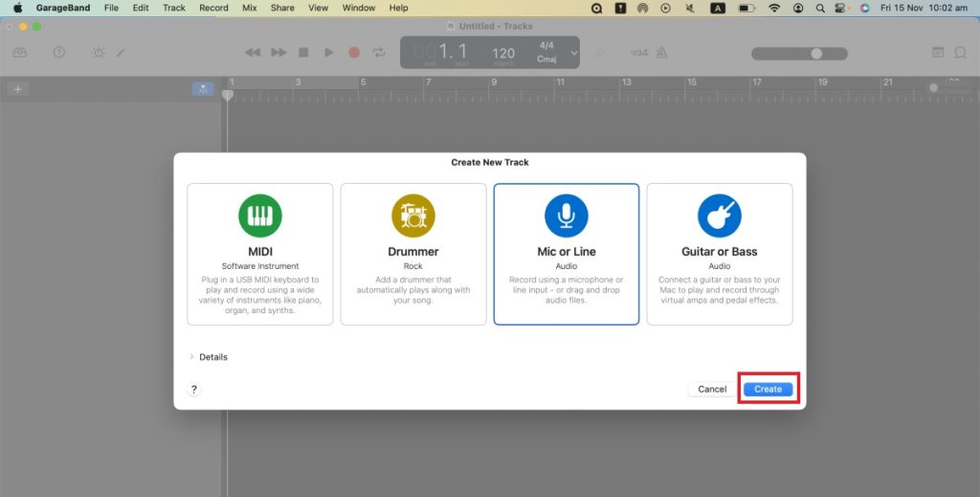Start playback with the Play button
980x497 pixels.
[x=329, y=53]
